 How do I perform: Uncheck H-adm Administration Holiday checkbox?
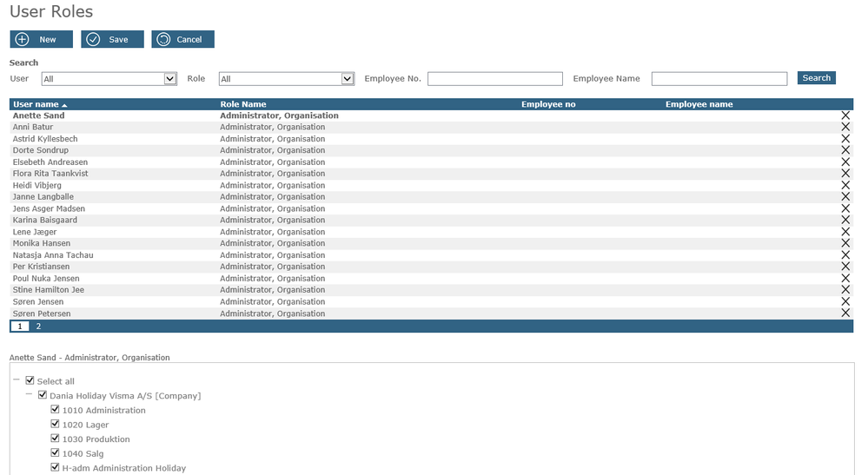tap(55, 466)
